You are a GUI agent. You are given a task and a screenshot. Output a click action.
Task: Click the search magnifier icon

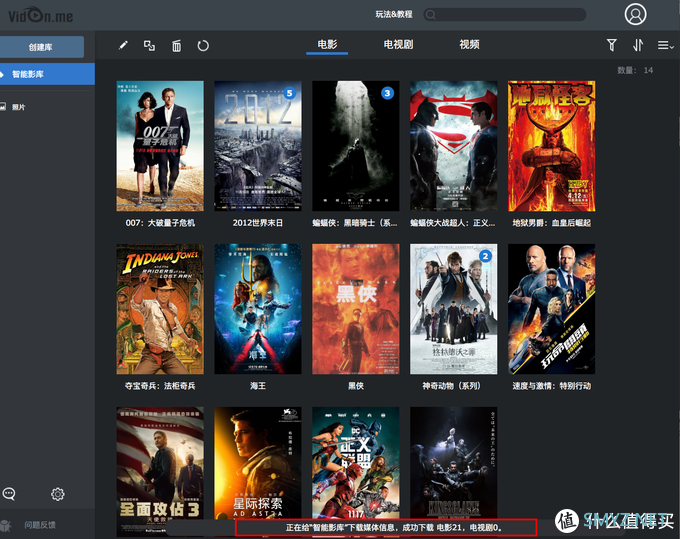click(431, 15)
